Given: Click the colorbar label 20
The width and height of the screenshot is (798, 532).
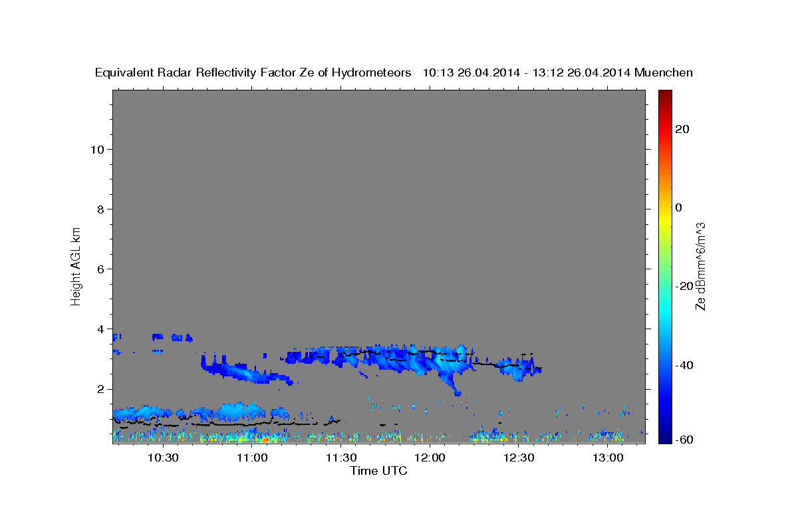Looking at the screenshot, I should (x=682, y=129).
